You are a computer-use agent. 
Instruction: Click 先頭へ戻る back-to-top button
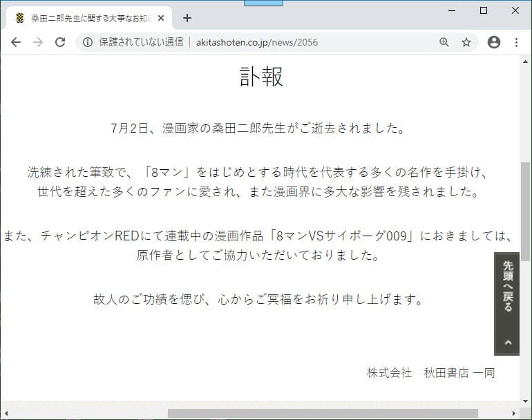[x=506, y=304]
